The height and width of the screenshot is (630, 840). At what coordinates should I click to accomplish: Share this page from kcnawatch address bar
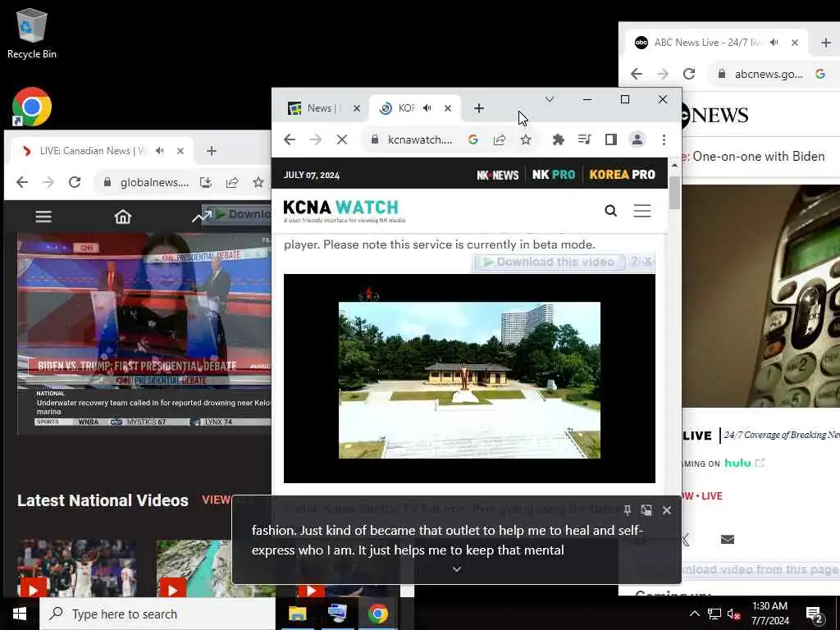[500, 139]
